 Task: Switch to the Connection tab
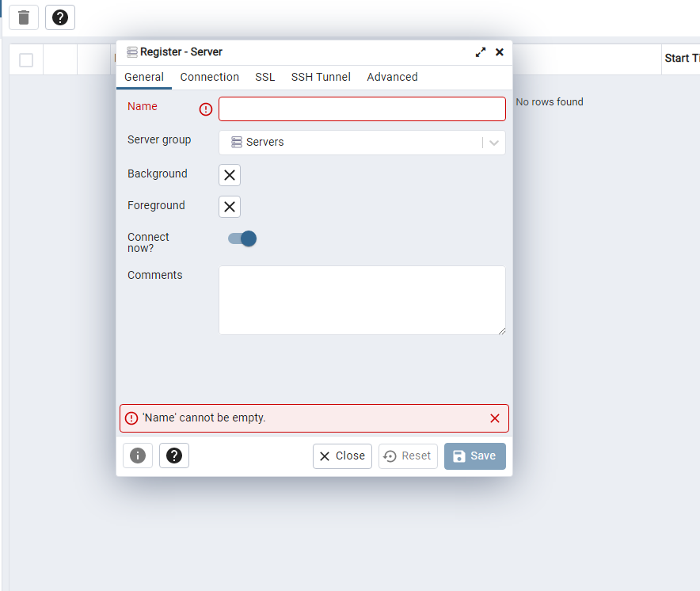[209, 77]
